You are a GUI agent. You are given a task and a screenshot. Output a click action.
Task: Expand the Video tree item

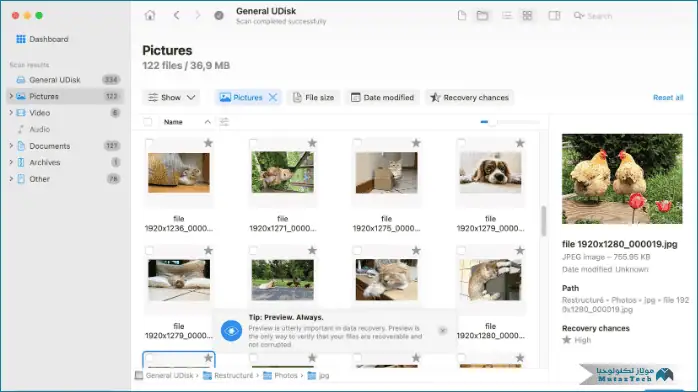point(11,113)
